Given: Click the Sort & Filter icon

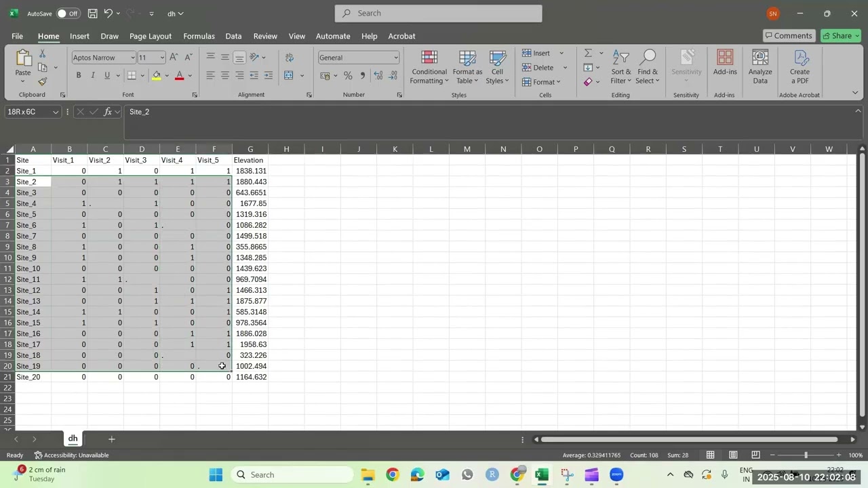Looking at the screenshot, I should pos(621,58).
